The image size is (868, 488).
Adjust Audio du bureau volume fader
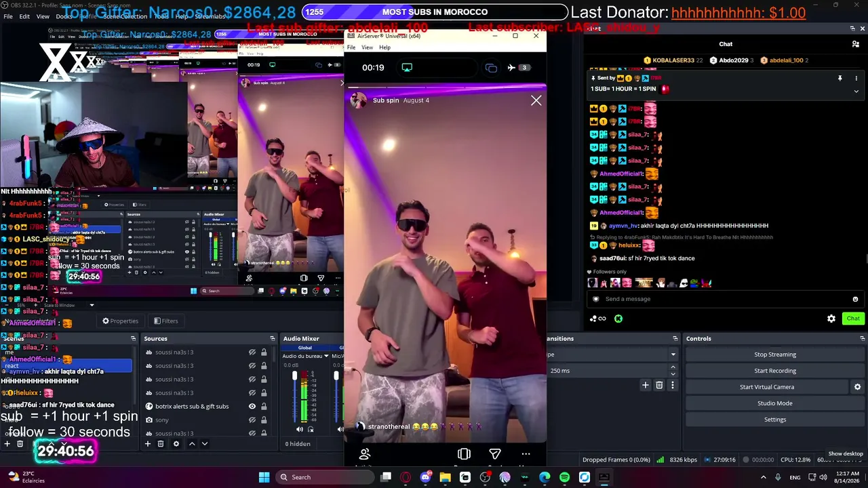(x=294, y=375)
